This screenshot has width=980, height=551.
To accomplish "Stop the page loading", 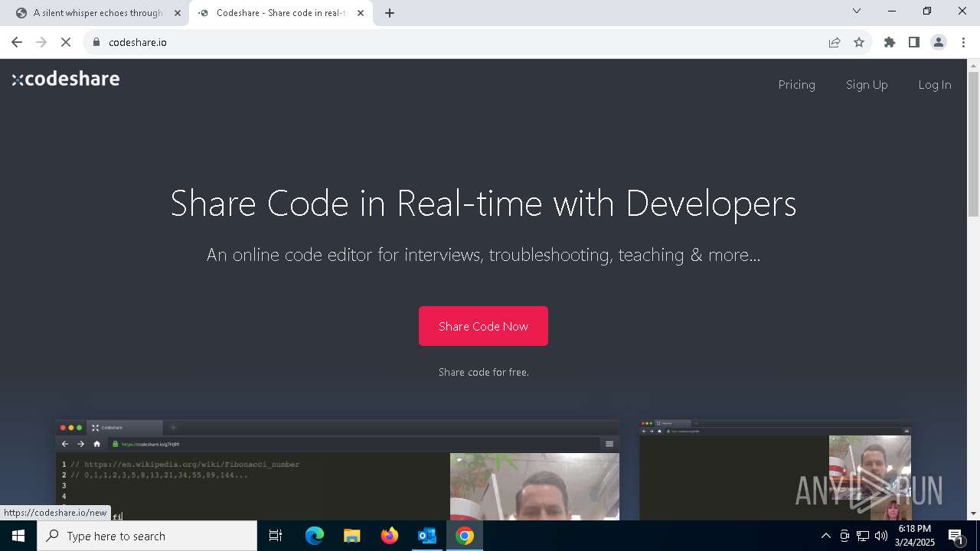I will pyautogui.click(x=66, y=42).
